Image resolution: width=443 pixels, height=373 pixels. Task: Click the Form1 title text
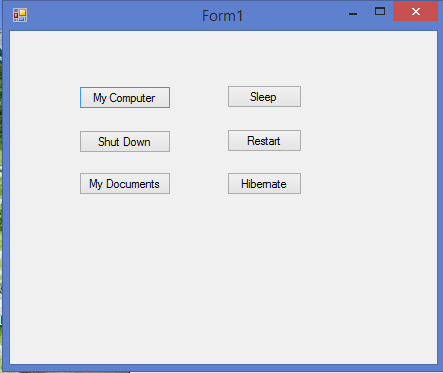[222, 16]
